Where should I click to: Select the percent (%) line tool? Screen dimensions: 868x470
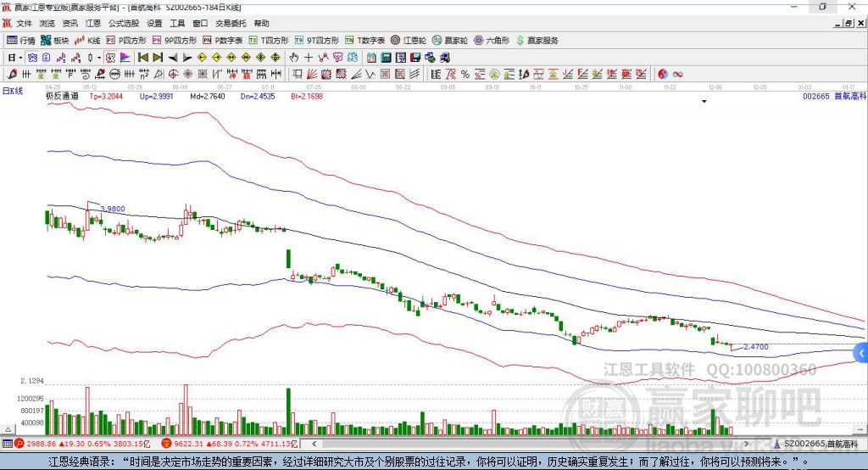(465, 75)
